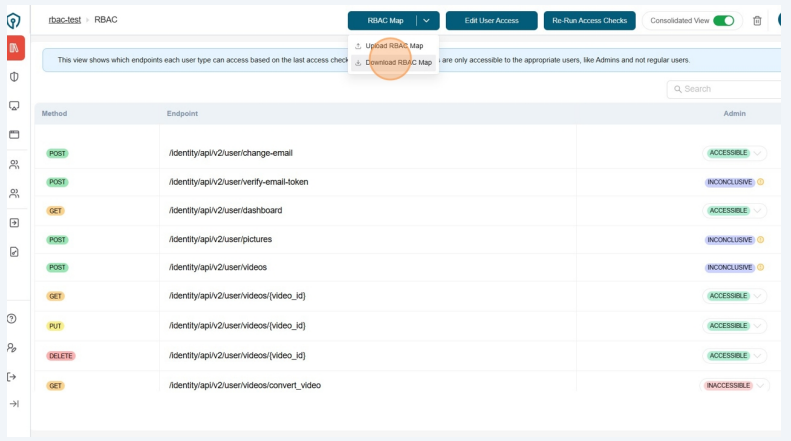Click Re-Run Access Checks button
The image size is (791, 441).
pyautogui.click(x=589, y=20)
